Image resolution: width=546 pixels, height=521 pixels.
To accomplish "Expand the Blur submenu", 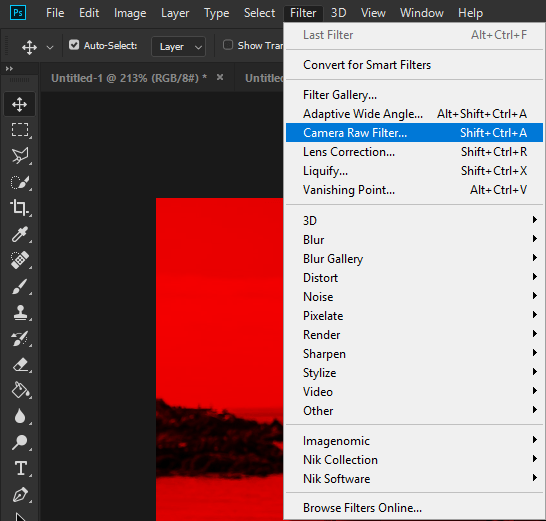I will pyautogui.click(x=414, y=240).
